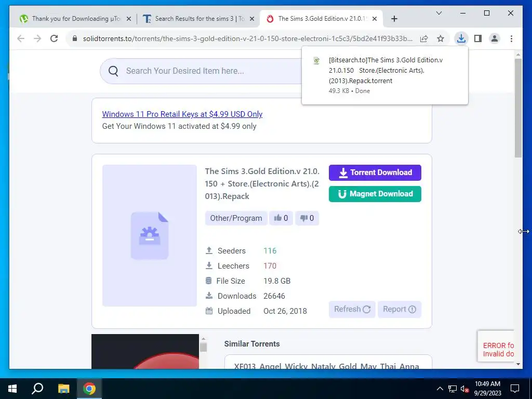Click the Magnet Download button
Screen dimensions: 532x399
[x=375, y=194]
